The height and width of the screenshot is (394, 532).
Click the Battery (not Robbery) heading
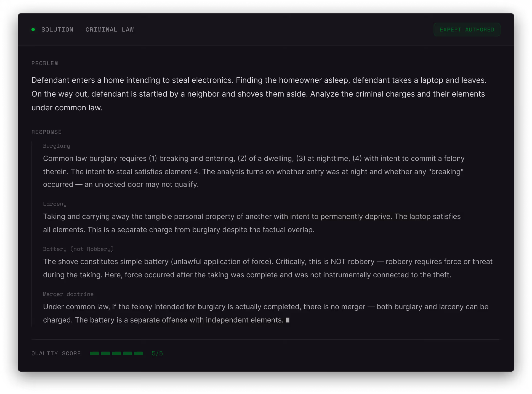pyautogui.click(x=78, y=249)
